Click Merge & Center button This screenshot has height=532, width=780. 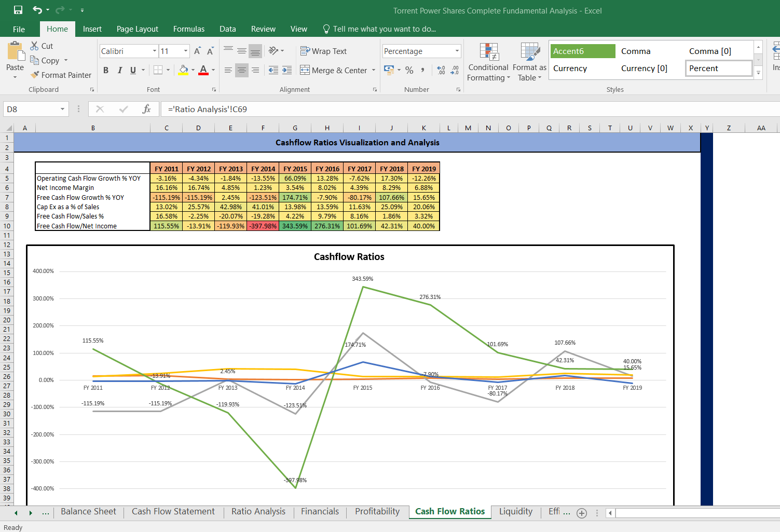click(333, 70)
